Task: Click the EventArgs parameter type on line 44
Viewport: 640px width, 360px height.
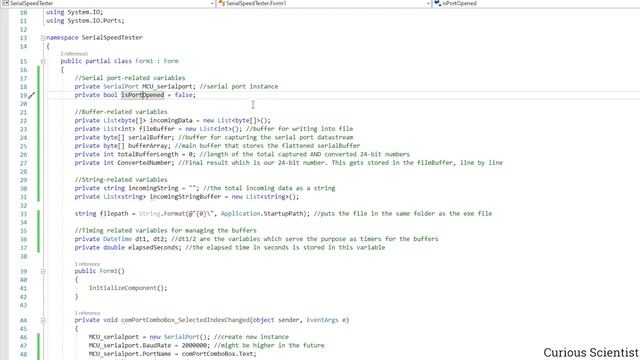Action: coord(322,320)
